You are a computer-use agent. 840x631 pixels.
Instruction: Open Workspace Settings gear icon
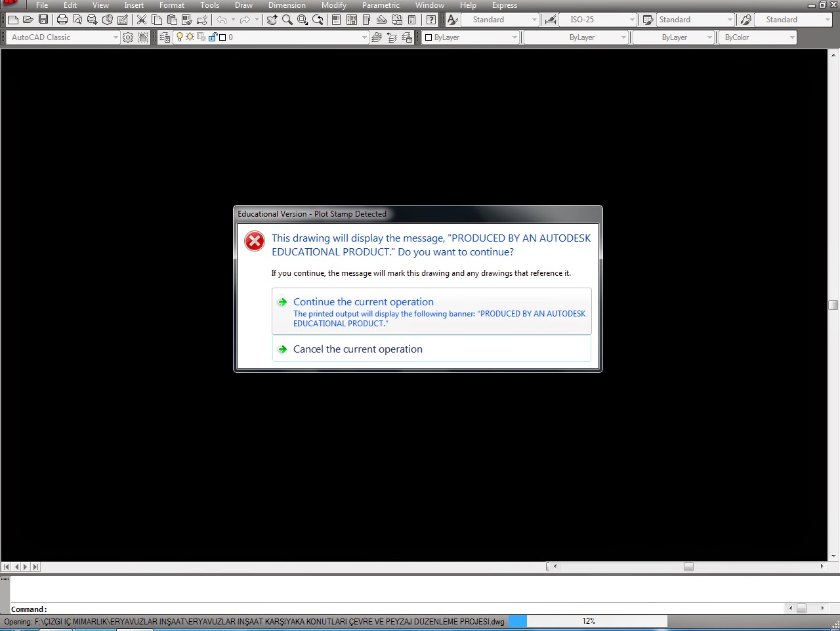point(128,37)
